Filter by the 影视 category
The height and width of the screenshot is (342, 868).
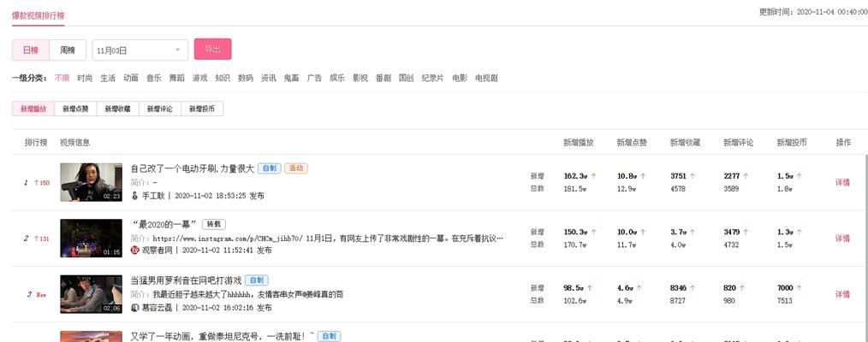click(360, 79)
